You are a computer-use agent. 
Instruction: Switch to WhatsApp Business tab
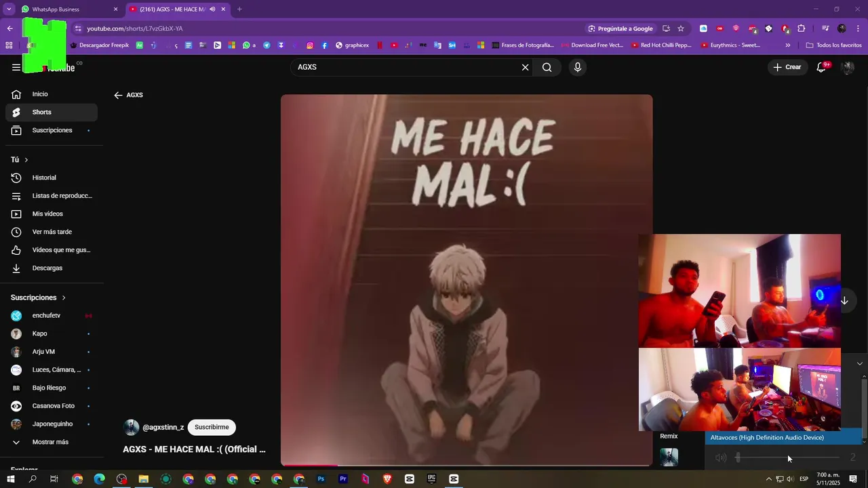pos(65,9)
